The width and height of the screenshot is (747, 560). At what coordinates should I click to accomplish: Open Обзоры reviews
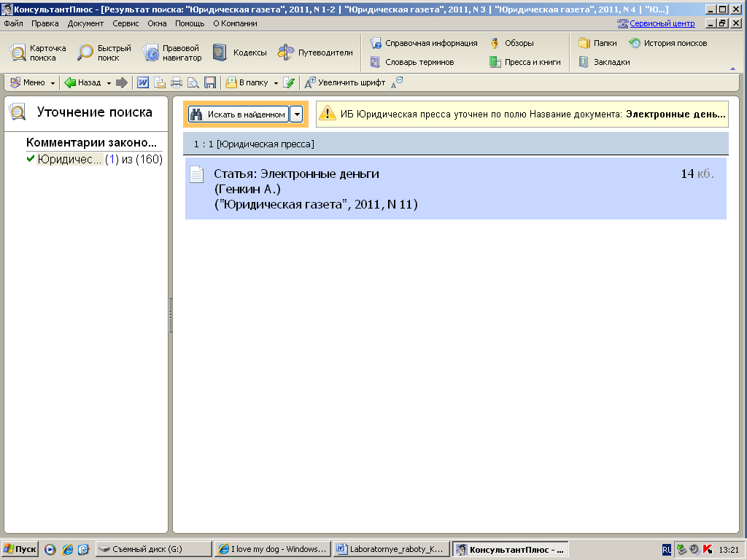pyautogui.click(x=512, y=43)
